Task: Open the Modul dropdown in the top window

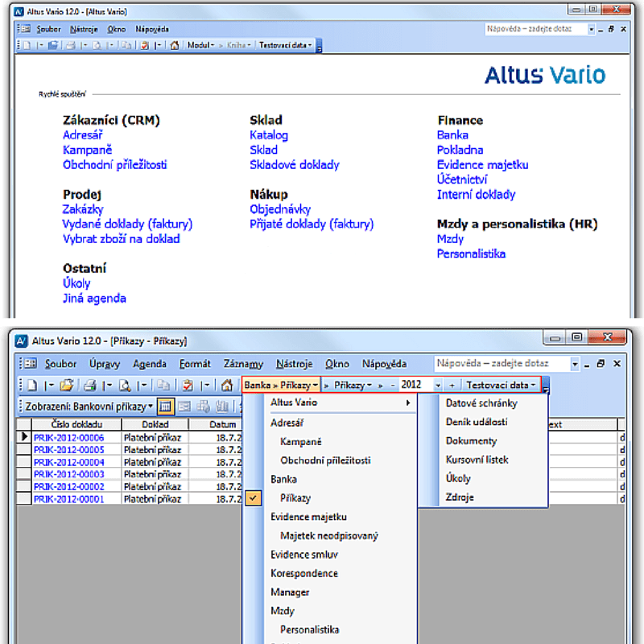Action: pos(200,45)
